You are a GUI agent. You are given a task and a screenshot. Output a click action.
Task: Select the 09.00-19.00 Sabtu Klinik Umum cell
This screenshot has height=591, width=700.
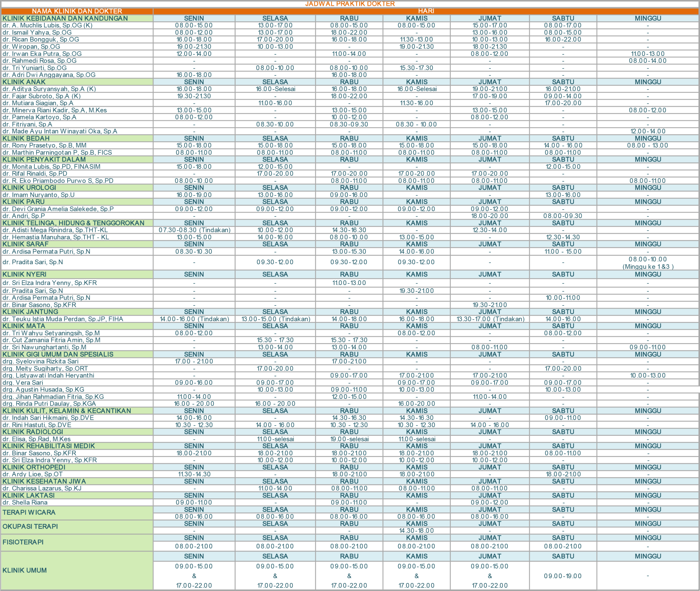(563, 576)
